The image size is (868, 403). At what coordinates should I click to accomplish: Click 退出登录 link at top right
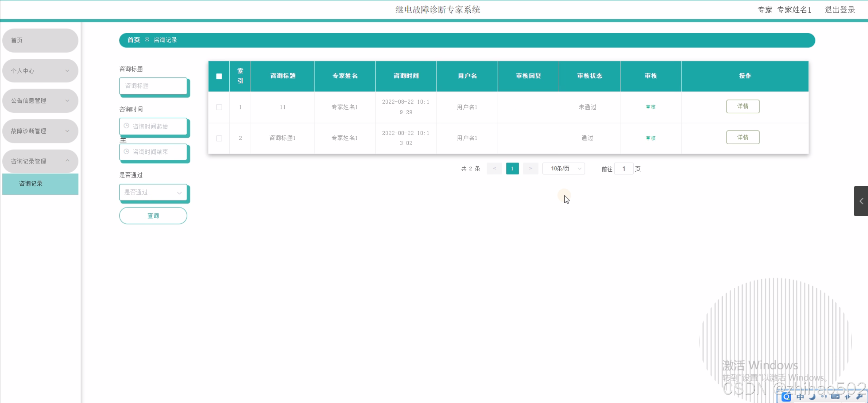click(x=840, y=10)
